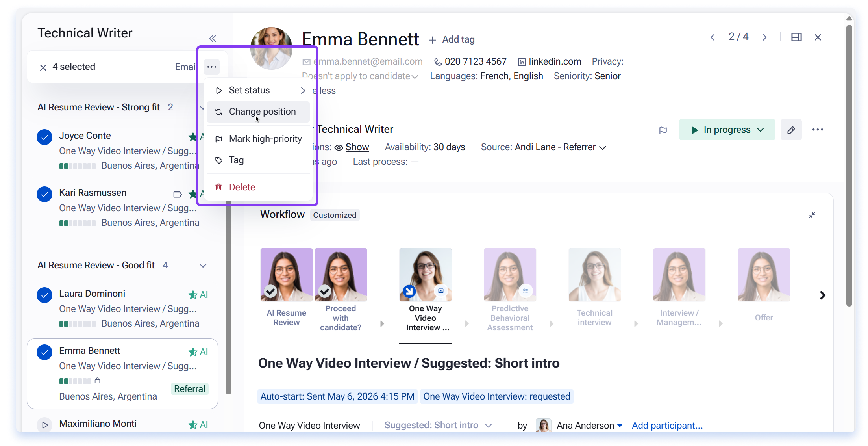
Task: Click the pencil edit icon
Action: [791, 130]
